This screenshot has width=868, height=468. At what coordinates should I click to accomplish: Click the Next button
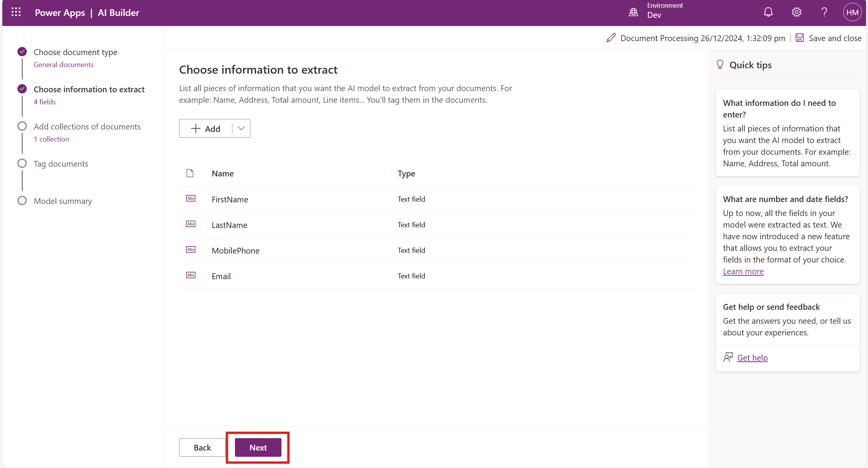click(x=258, y=447)
